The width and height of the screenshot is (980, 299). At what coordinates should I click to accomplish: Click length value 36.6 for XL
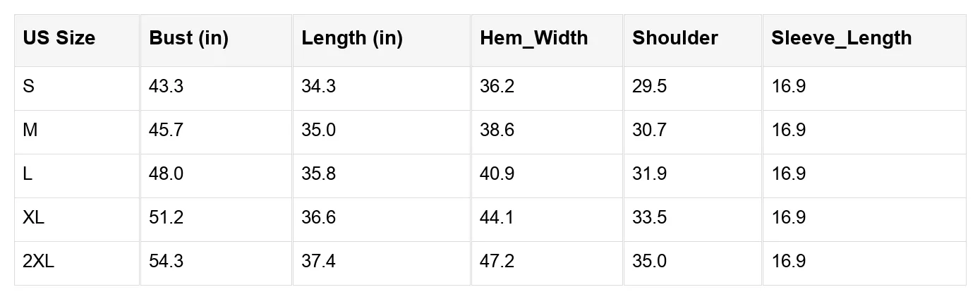[318, 218]
